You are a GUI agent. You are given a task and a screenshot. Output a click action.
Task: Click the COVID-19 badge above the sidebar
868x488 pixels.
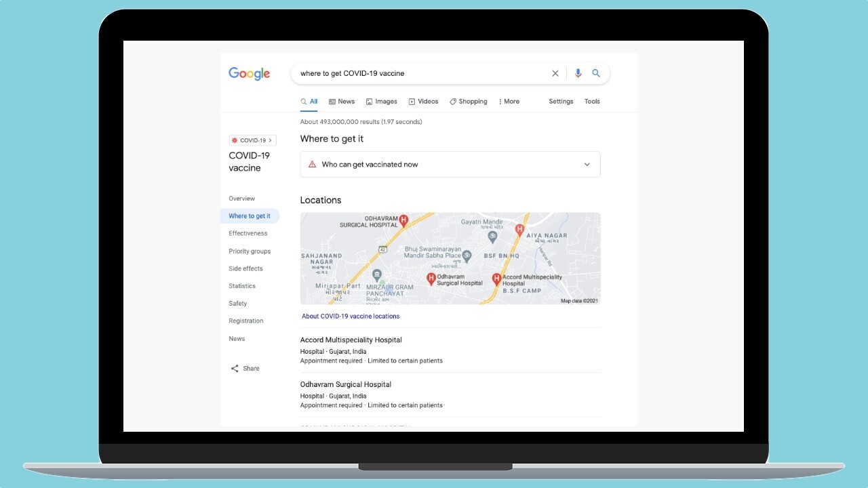[252, 140]
